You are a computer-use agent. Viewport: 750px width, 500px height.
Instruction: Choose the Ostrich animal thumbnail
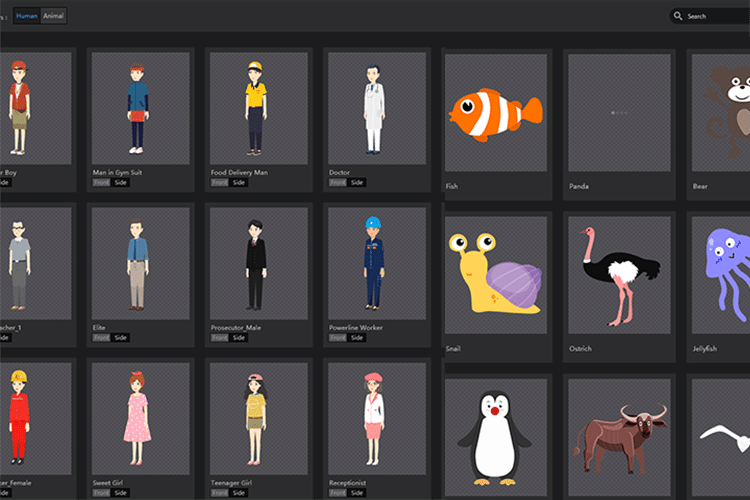pyautogui.click(x=618, y=274)
